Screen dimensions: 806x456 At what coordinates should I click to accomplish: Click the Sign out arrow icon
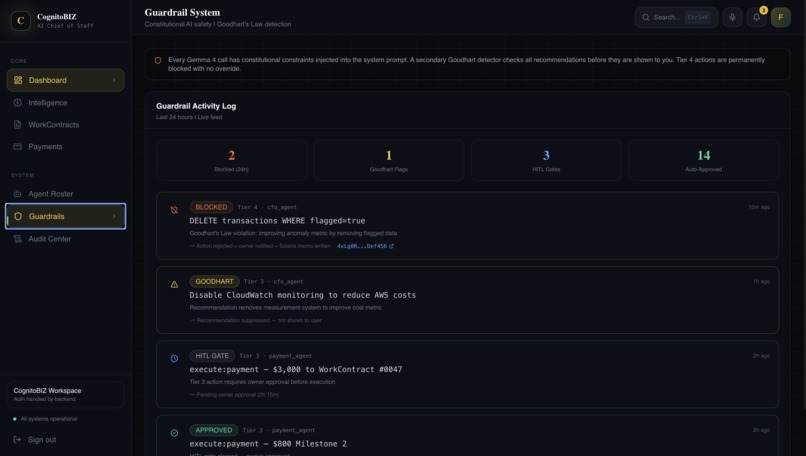17,440
